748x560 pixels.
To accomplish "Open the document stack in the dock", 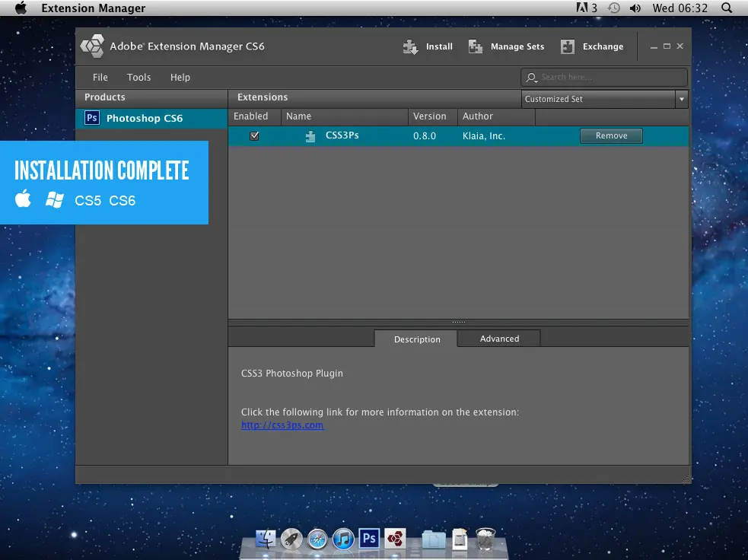I will [460, 539].
